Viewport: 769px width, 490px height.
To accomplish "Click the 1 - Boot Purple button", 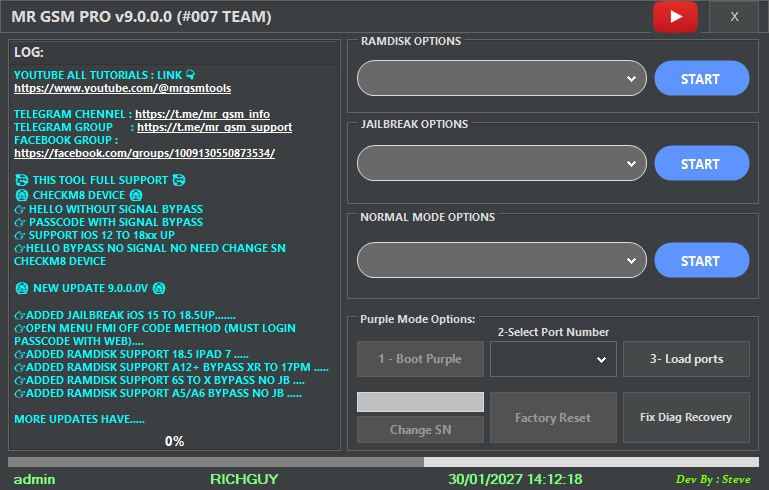I will (420, 359).
